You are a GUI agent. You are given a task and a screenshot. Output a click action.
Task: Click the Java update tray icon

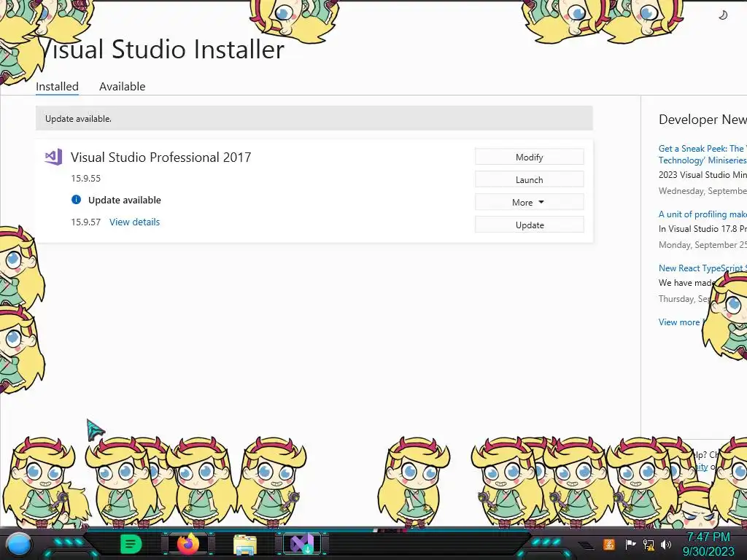pos(609,544)
